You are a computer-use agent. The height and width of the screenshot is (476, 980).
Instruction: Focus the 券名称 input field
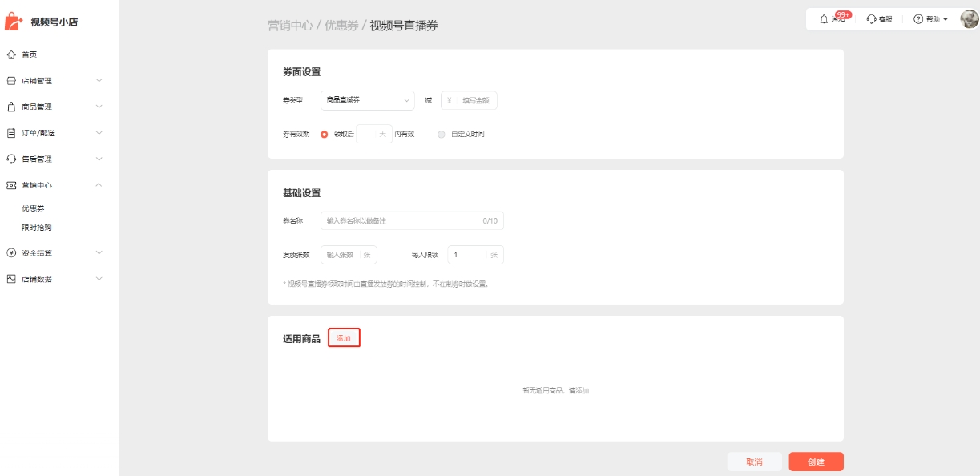pos(412,220)
